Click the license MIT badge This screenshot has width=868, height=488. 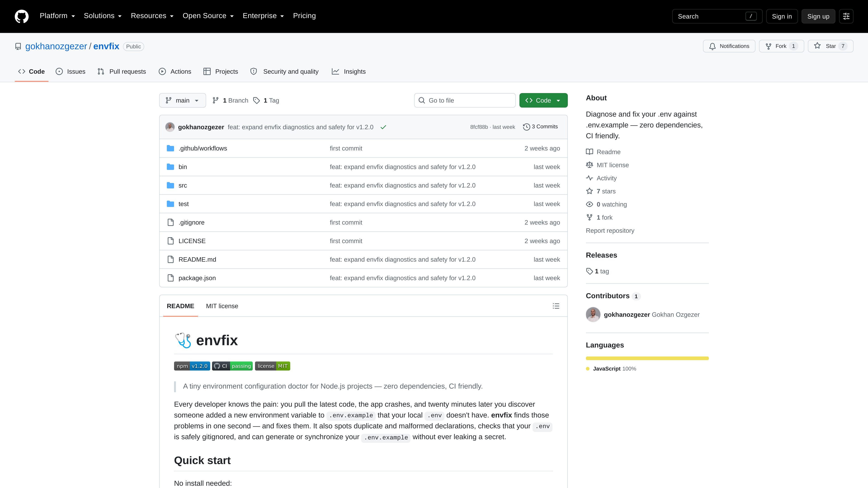pyautogui.click(x=273, y=366)
